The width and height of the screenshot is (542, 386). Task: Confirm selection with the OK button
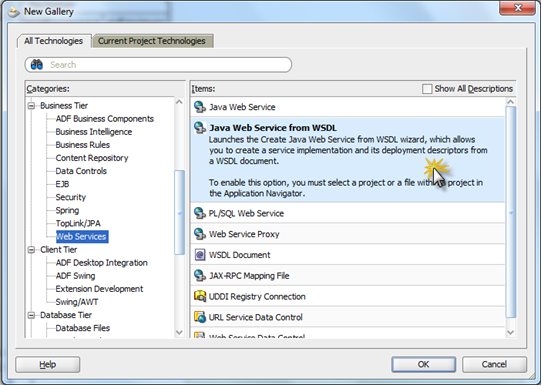[x=423, y=364]
